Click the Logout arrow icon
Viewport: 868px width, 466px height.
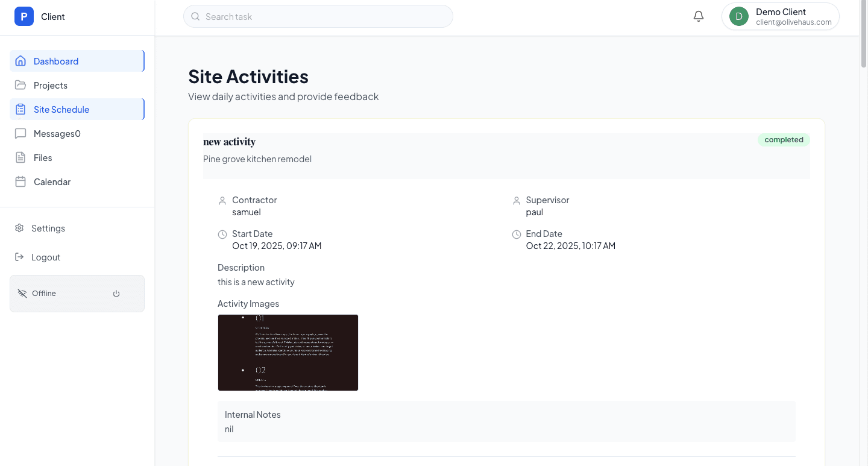point(19,257)
